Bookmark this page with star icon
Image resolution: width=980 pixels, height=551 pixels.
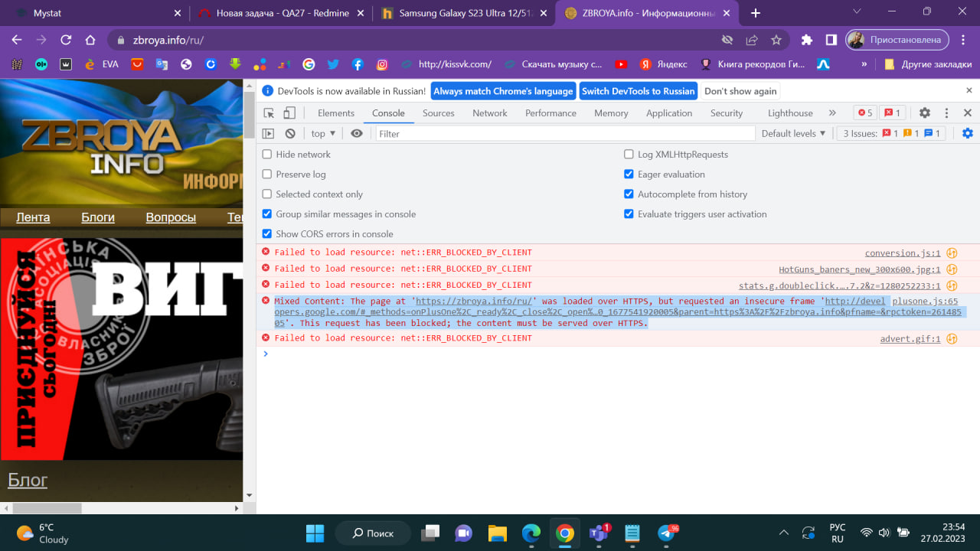coord(776,40)
